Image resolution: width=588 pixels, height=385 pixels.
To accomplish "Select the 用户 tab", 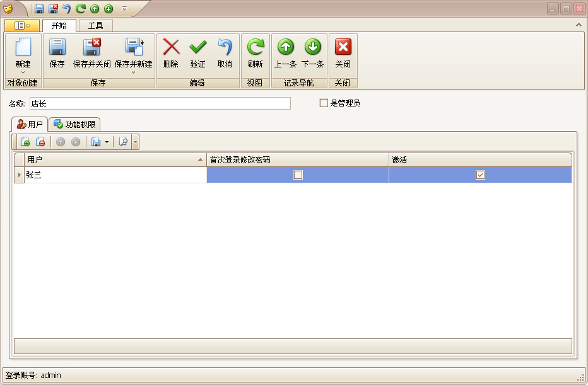I will pyautogui.click(x=30, y=124).
